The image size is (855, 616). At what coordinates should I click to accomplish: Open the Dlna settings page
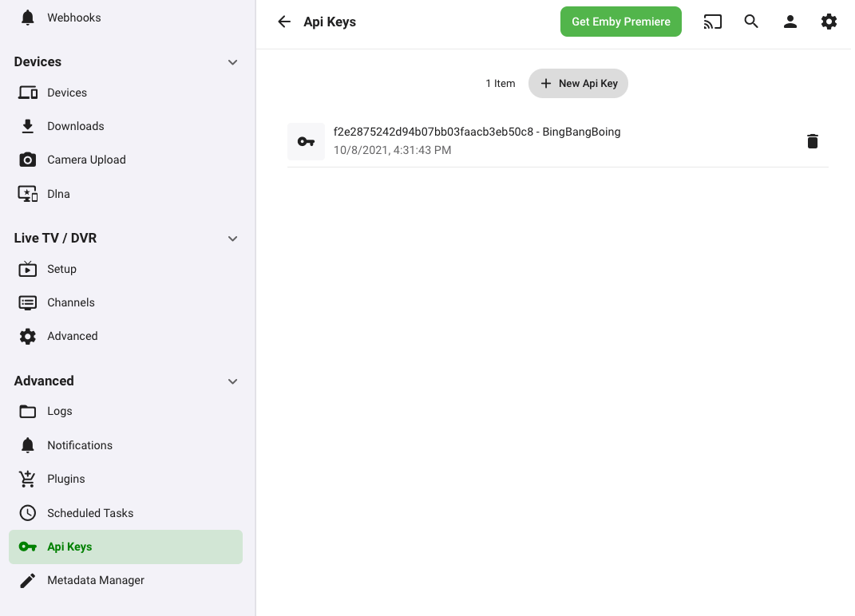58,194
